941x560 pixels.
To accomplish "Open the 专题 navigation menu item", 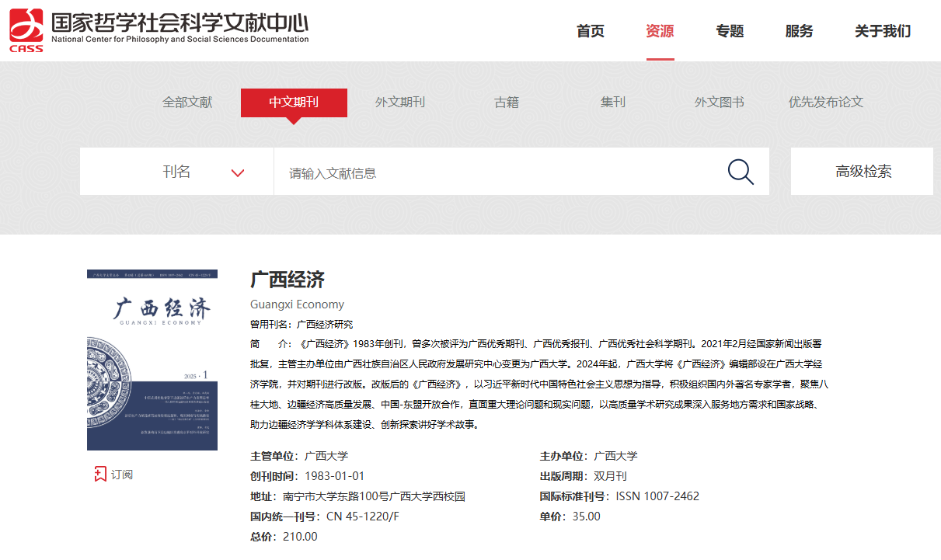I will pyautogui.click(x=730, y=31).
